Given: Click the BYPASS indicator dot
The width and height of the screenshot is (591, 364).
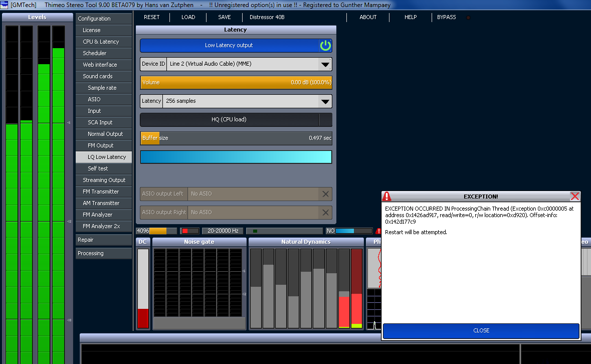Looking at the screenshot, I should point(468,18).
